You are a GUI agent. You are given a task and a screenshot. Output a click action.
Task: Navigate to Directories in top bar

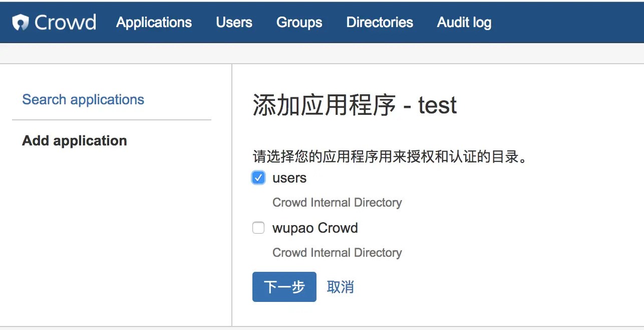coord(380,23)
